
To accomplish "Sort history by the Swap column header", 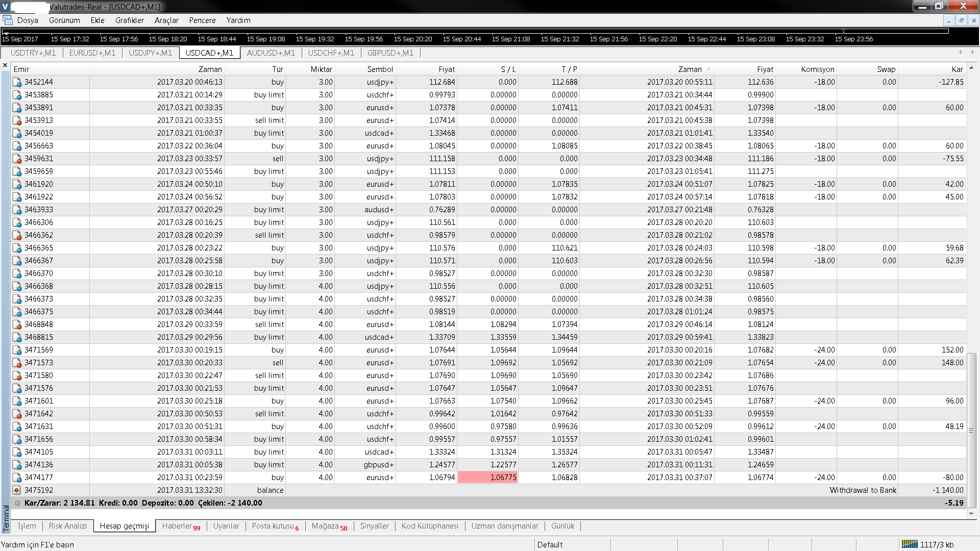I will click(868, 69).
